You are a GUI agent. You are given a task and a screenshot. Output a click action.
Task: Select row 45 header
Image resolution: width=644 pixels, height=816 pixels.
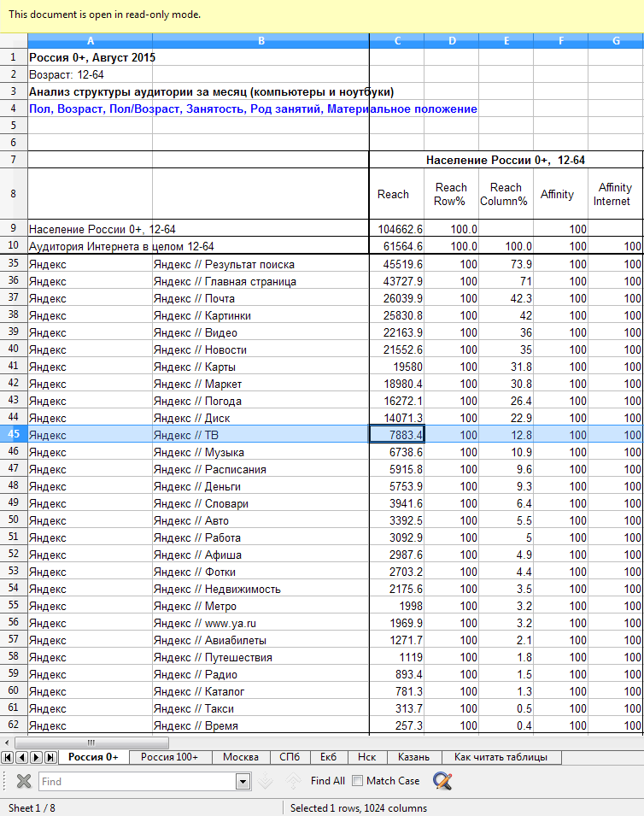point(14,434)
